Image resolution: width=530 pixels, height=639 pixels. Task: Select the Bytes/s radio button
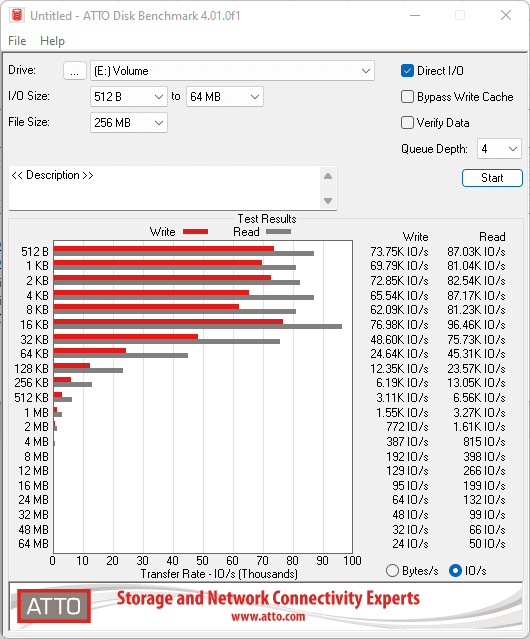click(392, 571)
